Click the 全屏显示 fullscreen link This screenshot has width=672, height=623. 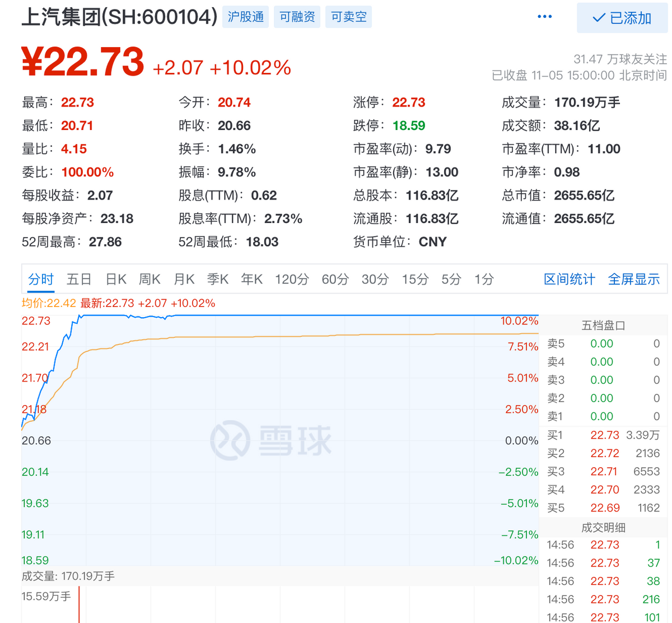(x=634, y=279)
